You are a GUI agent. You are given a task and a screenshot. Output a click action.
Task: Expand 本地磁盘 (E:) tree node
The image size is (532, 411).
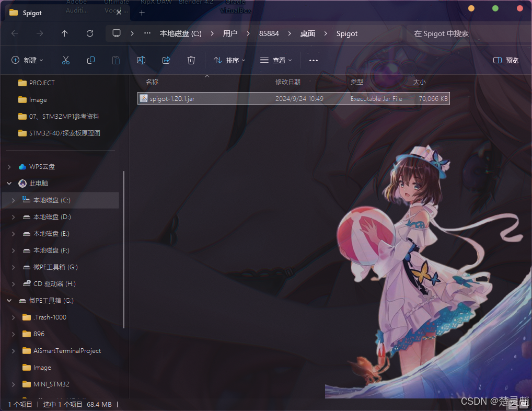[x=13, y=234]
